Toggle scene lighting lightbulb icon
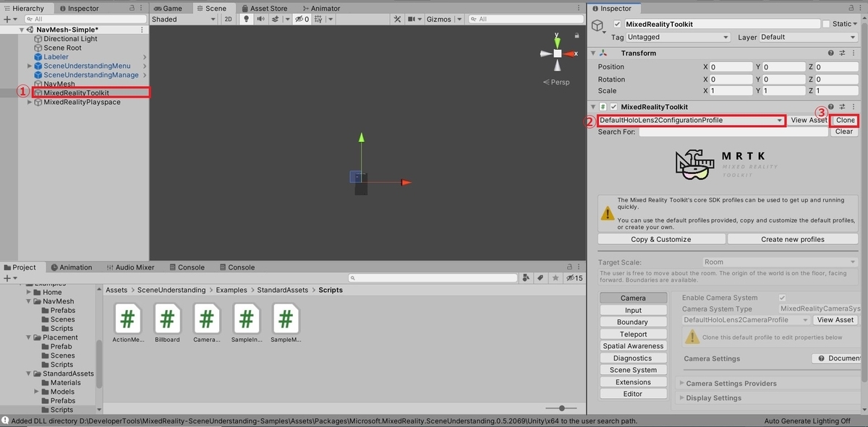 point(246,20)
